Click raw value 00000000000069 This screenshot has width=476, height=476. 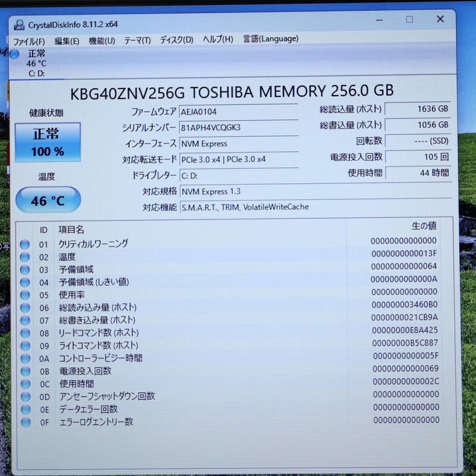tap(406, 369)
